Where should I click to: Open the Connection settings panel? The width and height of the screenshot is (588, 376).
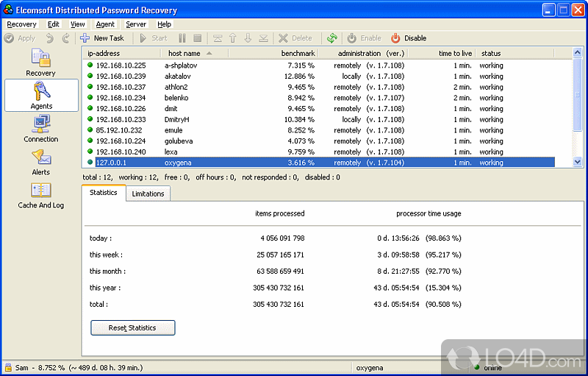(40, 129)
